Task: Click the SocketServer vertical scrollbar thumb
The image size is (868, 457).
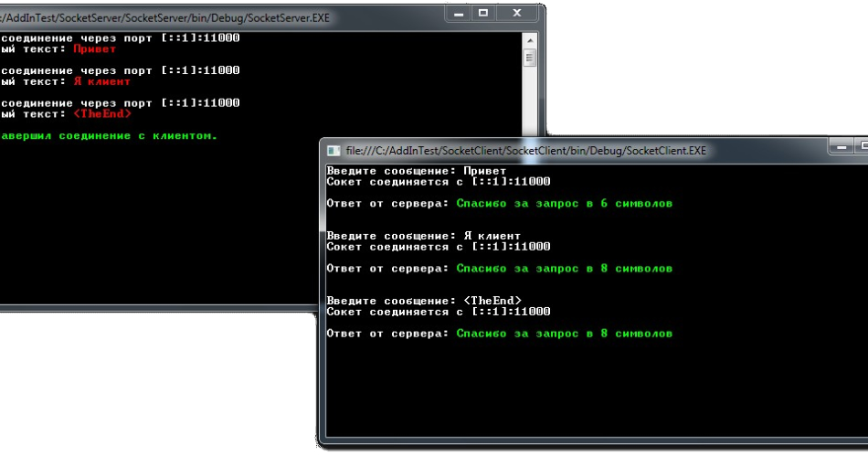Action: (x=529, y=58)
